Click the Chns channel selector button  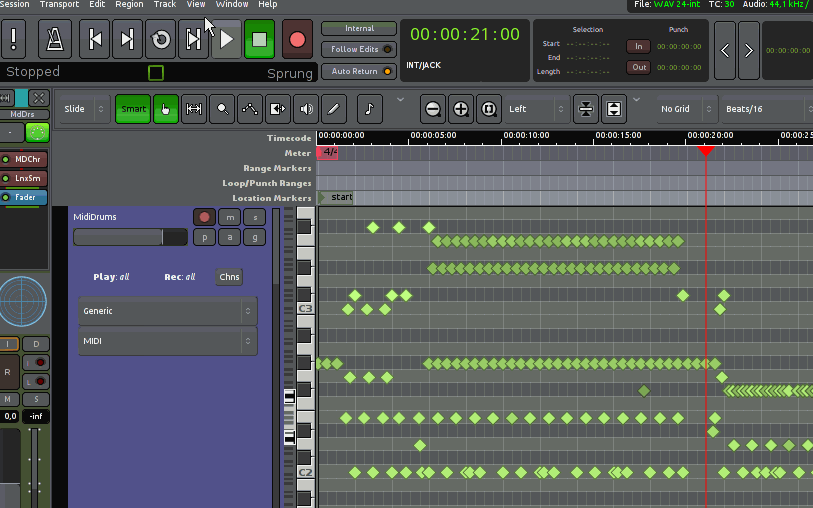[x=229, y=277]
